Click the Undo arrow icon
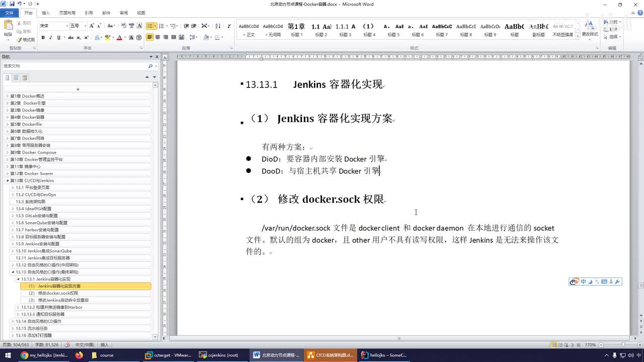The image size is (644, 362). coord(19,4)
